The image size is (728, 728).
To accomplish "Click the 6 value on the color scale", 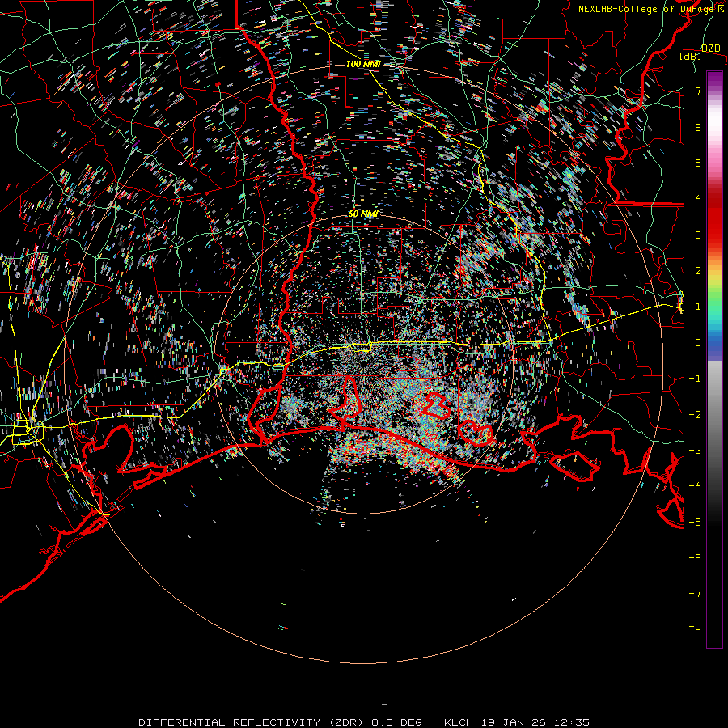I will pyautogui.click(x=698, y=127).
